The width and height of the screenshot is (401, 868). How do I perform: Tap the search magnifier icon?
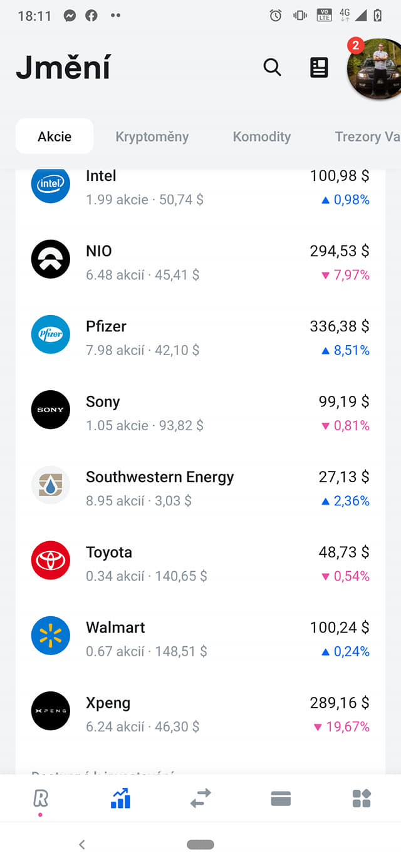[272, 67]
